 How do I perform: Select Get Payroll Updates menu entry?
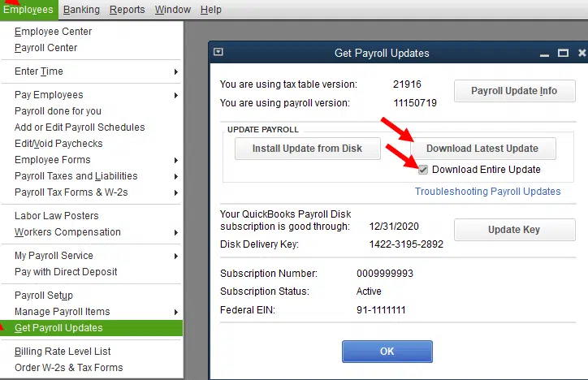pos(92,328)
